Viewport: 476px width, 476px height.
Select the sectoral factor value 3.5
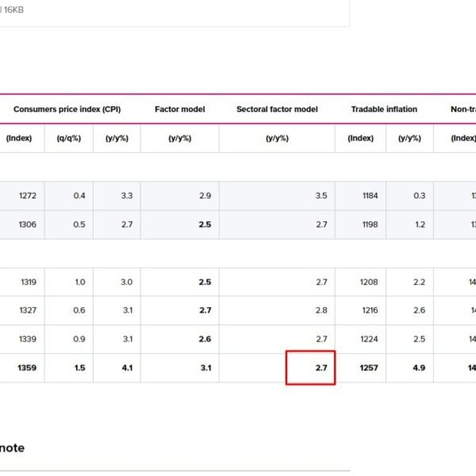321,195
